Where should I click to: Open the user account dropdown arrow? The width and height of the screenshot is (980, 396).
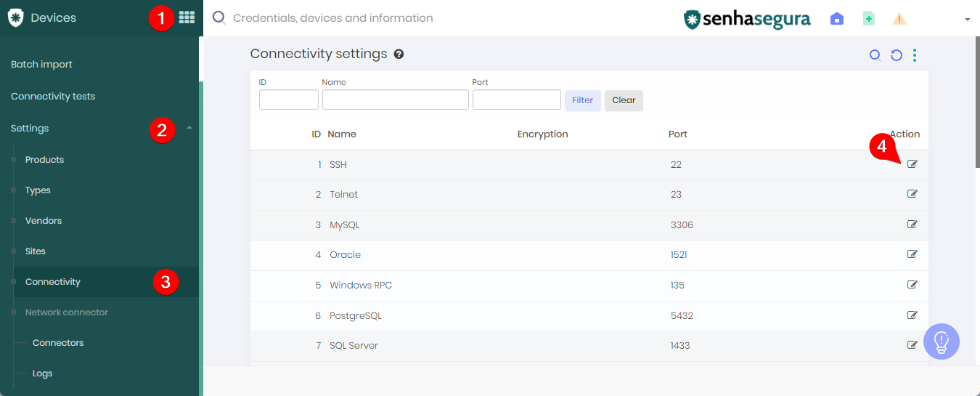[967, 20]
